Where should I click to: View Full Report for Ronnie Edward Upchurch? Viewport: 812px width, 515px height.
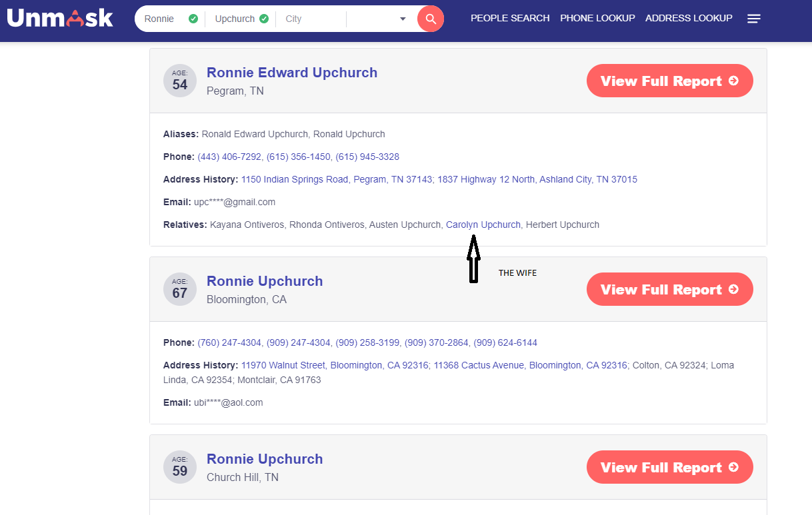tap(669, 81)
